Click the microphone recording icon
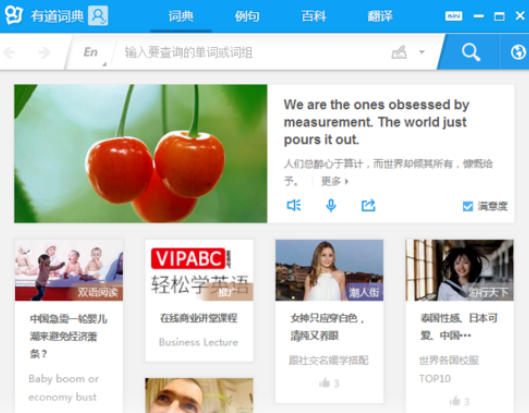529x413 pixels. pyautogui.click(x=331, y=205)
